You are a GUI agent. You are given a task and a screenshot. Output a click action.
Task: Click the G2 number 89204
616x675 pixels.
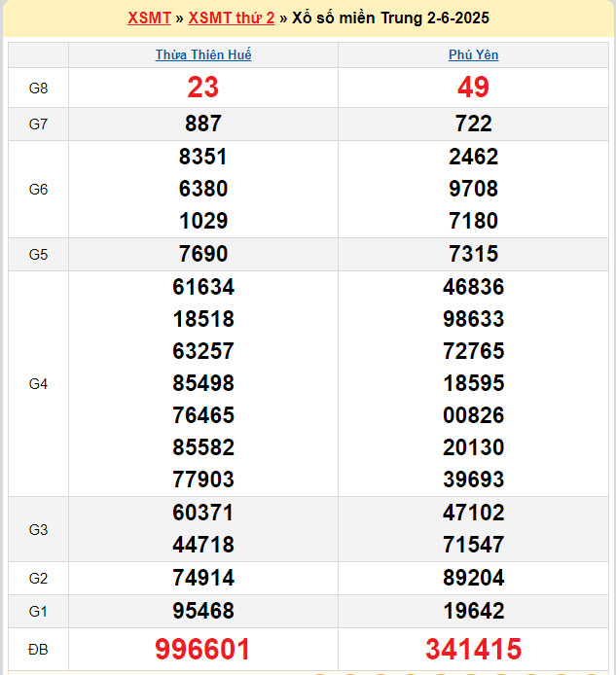coord(474,578)
